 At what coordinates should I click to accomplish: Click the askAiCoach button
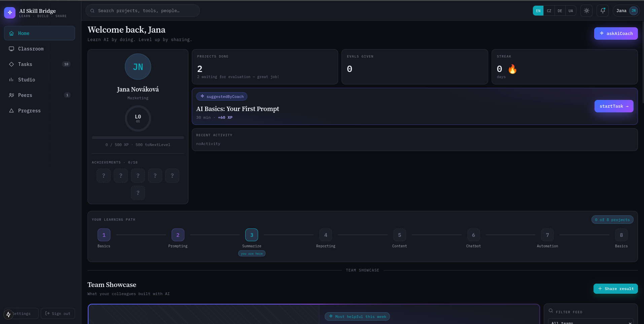click(x=616, y=34)
